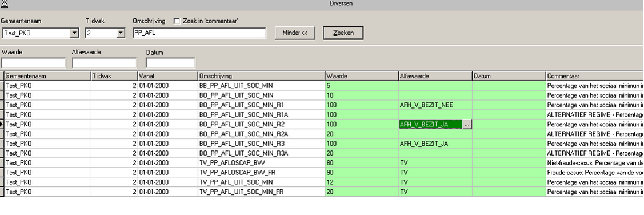Click Waarde 90 in the TV_PP_AFLOSCAP_BVV_FR row

point(362,173)
